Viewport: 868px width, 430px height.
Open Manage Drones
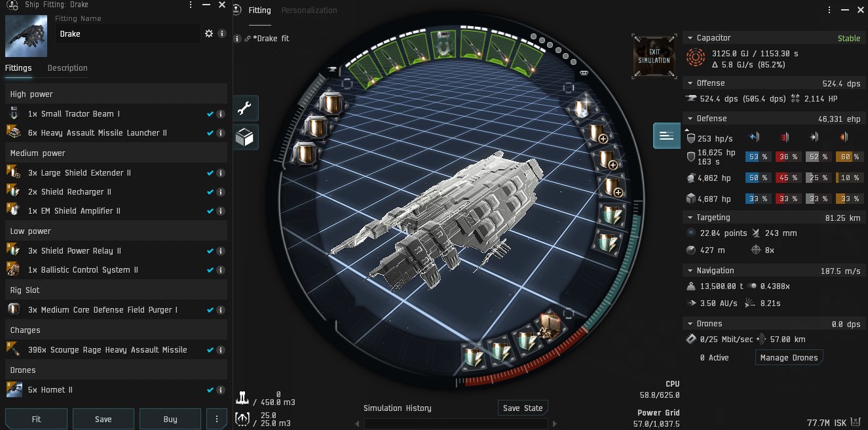coord(789,358)
